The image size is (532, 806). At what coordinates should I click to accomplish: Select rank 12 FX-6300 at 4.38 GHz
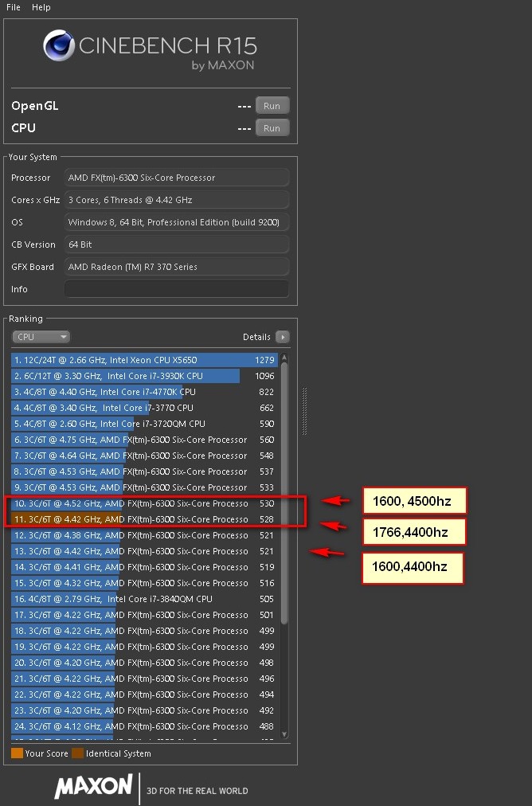click(x=144, y=535)
